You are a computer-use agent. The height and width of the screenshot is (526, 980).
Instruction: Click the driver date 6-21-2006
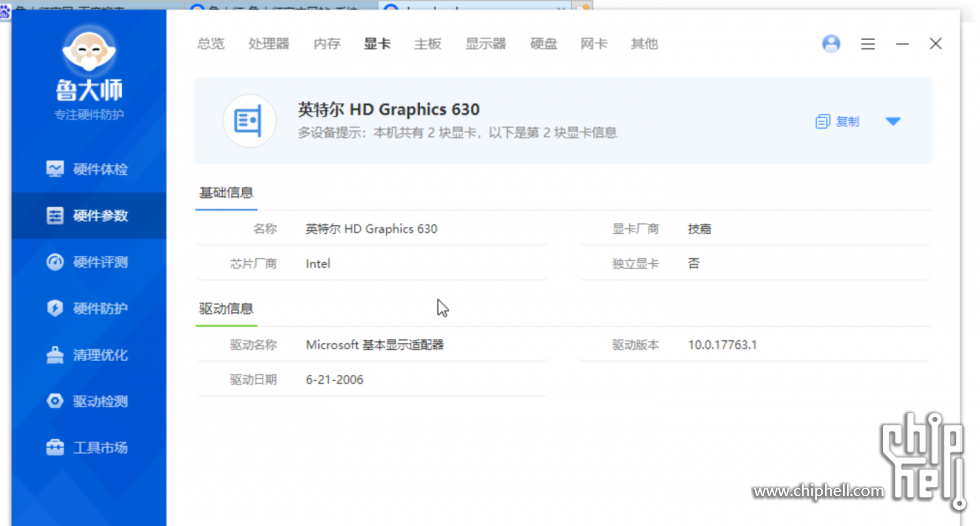tap(334, 380)
